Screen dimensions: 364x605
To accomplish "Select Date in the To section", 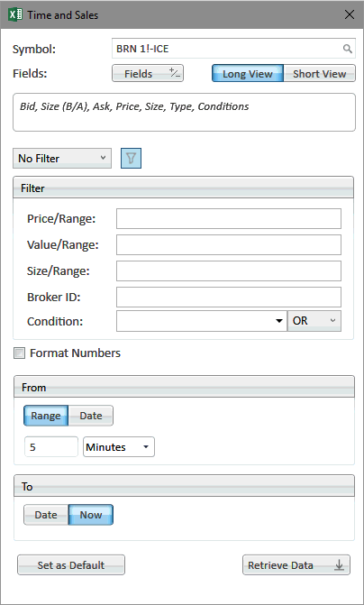I will (46, 515).
